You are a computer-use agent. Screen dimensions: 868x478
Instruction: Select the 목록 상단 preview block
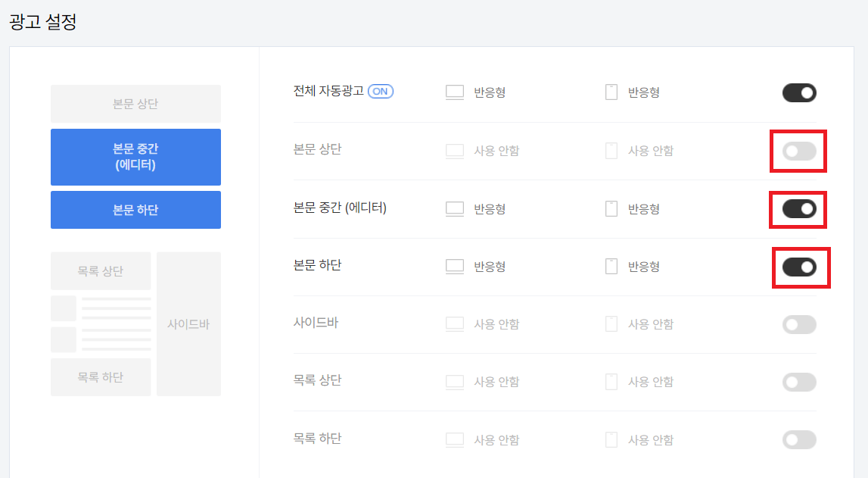pyautogui.click(x=101, y=270)
